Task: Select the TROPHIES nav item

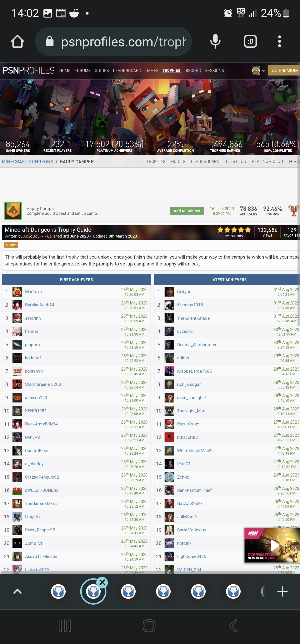Action: (x=171, y=70)
